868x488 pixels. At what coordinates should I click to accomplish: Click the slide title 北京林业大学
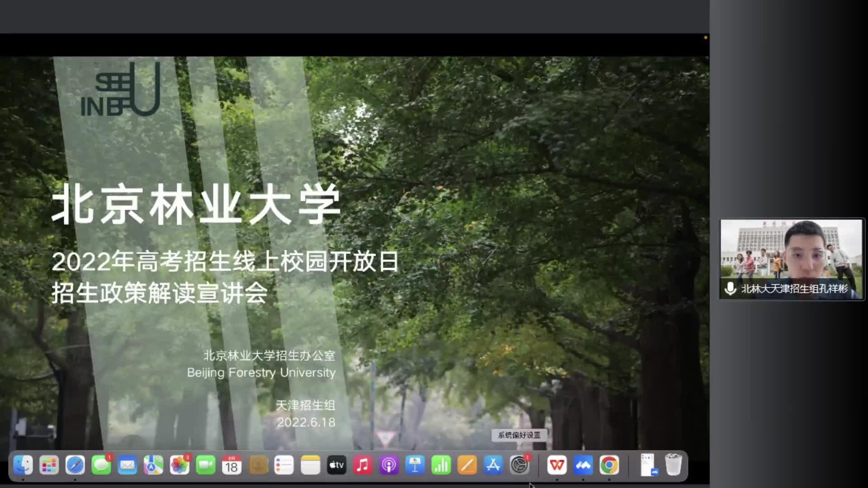[196, 204]
